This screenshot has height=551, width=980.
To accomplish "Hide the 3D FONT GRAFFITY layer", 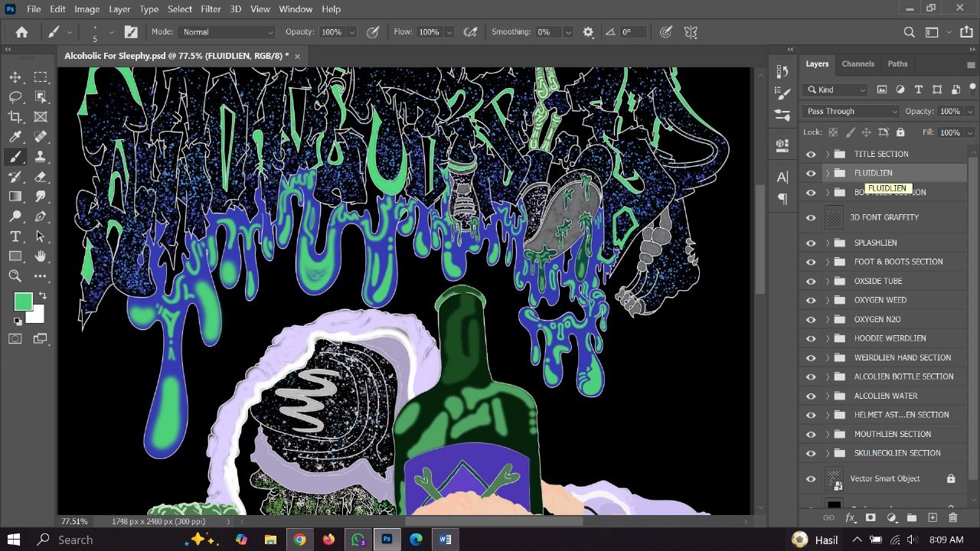I will coord(811,217).
